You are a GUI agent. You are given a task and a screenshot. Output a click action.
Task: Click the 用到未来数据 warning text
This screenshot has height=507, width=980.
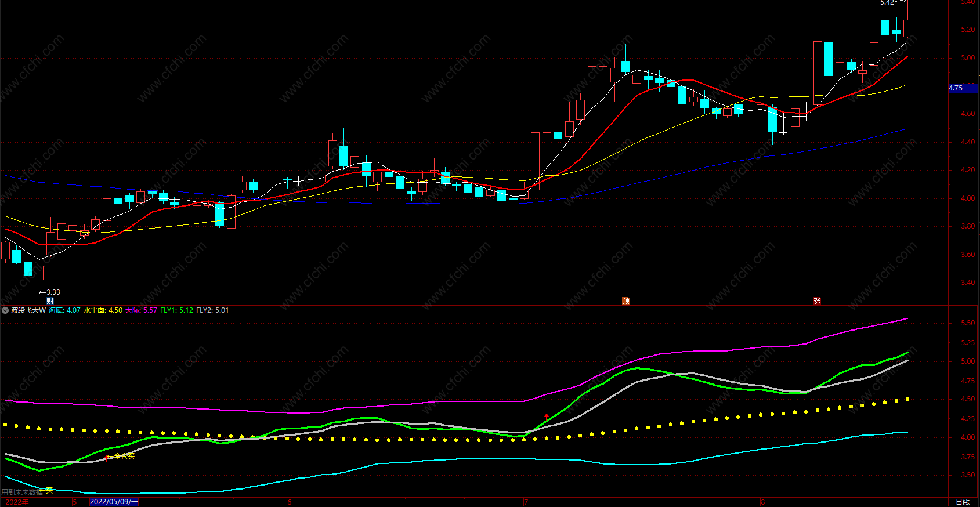coord(22,492)
